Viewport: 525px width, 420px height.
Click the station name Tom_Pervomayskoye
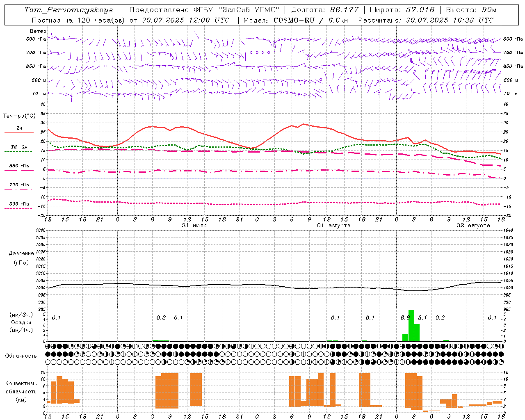click(x=68, y=10)
